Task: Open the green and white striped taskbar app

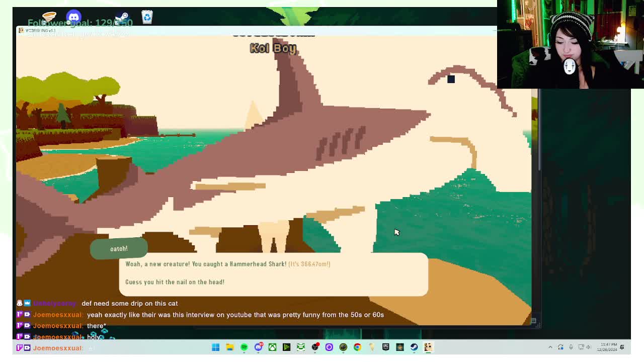Action: tap(300, 347)
